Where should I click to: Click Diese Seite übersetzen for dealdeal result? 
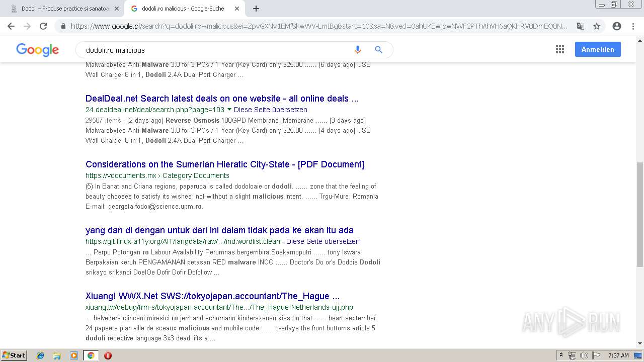271,110
